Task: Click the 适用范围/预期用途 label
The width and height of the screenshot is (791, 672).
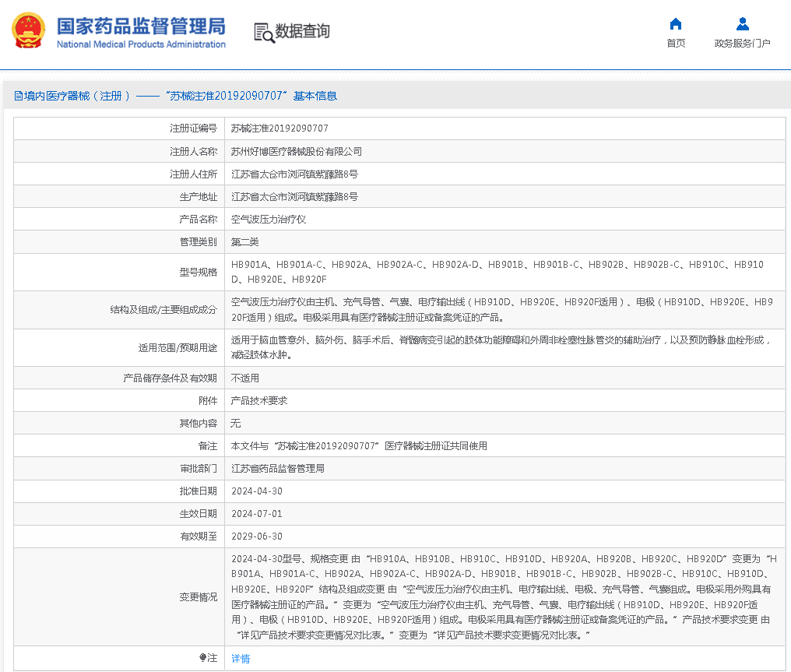Action: coord(178,347)
